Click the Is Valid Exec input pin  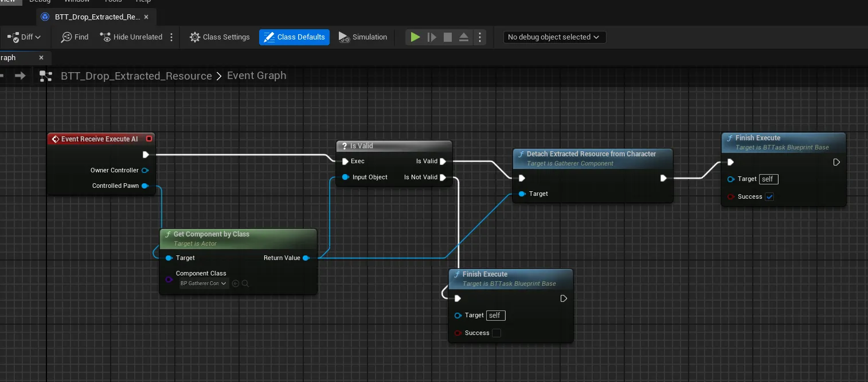[345, 162]
